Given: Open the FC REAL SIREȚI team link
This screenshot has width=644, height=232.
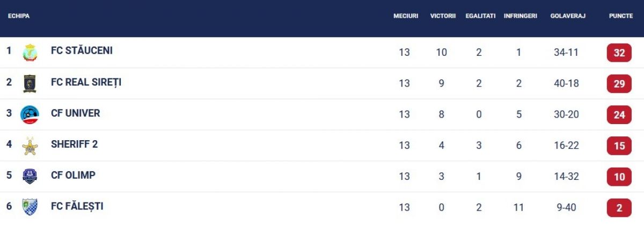Looking at the screenshot, I should (86, 82).
